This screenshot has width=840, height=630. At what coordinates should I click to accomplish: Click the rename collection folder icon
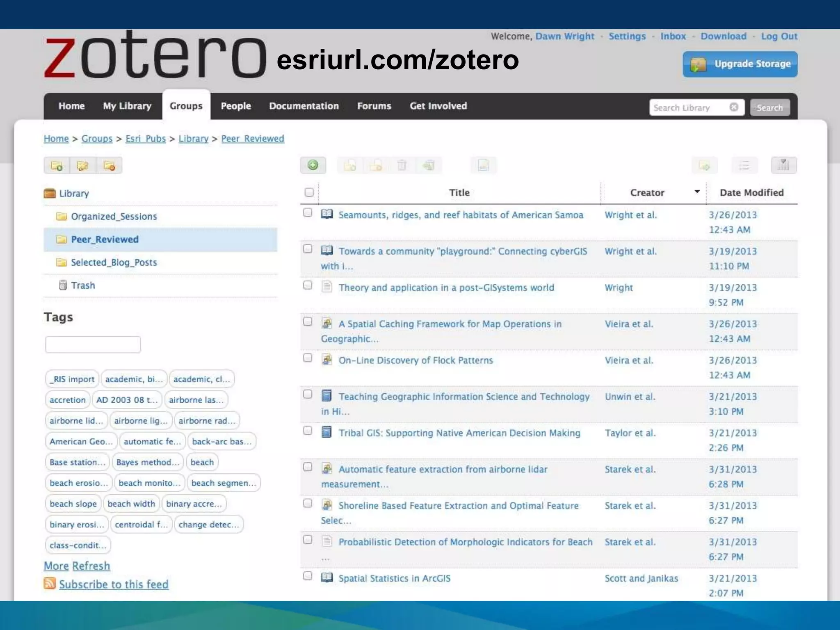pos(83,166)
